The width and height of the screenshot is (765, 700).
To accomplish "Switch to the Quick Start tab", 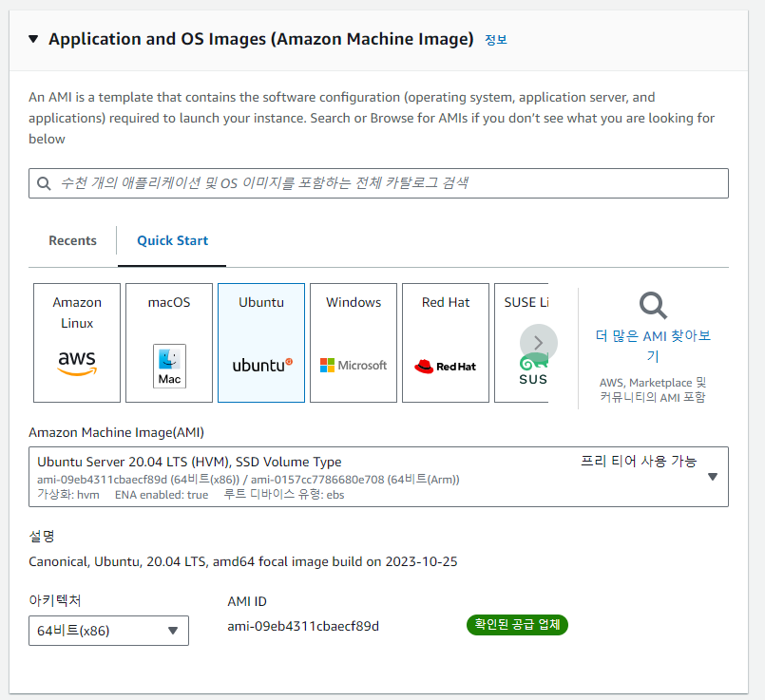I will (172, 240).
